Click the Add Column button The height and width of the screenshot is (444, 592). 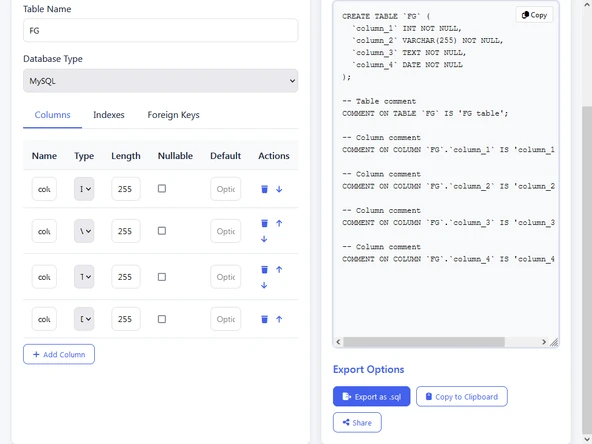tap(59, 354)
